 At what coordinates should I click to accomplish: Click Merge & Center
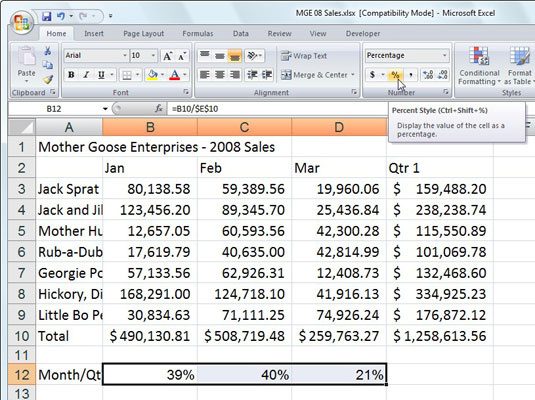pyautogui.click(x=314, y=75)
